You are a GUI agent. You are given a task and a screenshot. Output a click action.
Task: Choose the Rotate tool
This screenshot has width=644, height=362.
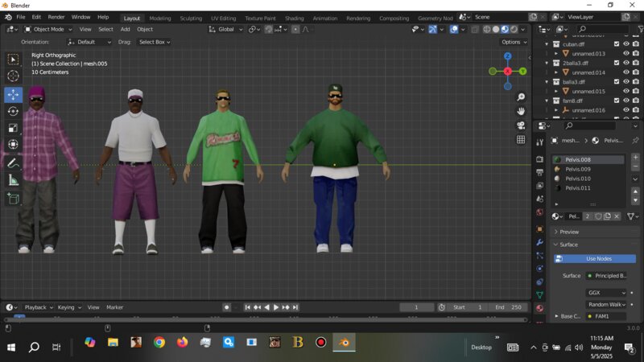tap(13, 111)
